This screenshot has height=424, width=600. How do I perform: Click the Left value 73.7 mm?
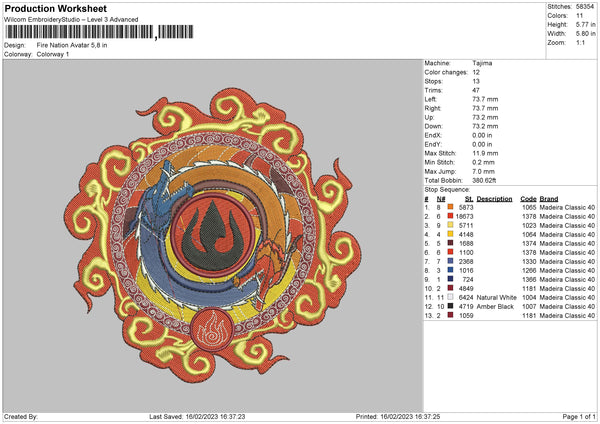click(x=485, y=99)
